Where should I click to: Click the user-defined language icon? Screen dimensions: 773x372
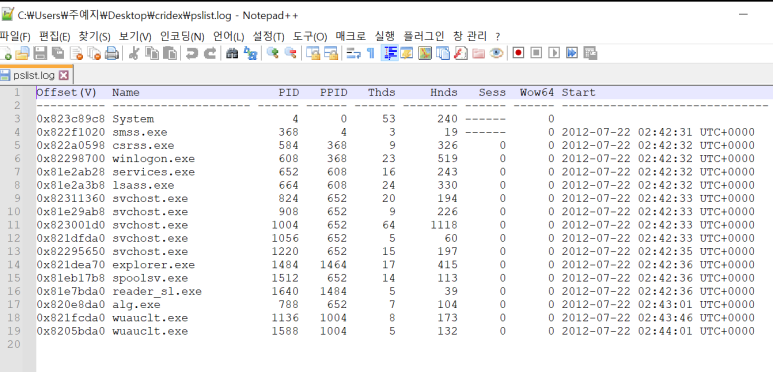click(406, 53)
